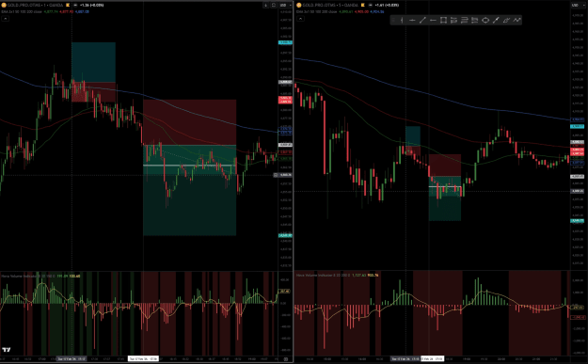Open the USD currency dropdown on left chart
Image resolution: width=588 pixels, height=364 pixels.
pyautogui.click(x=285, y=6)
